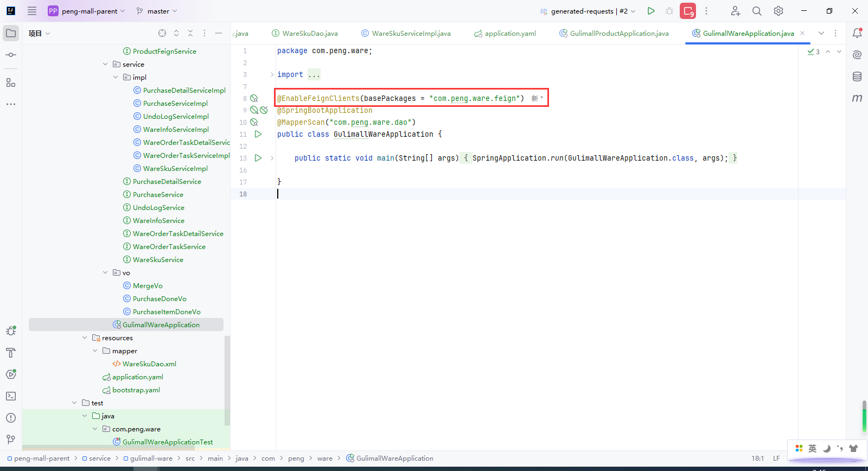Close the GulimallWareApplication.java tab
The image size is (868, 471).
[802, 33]
